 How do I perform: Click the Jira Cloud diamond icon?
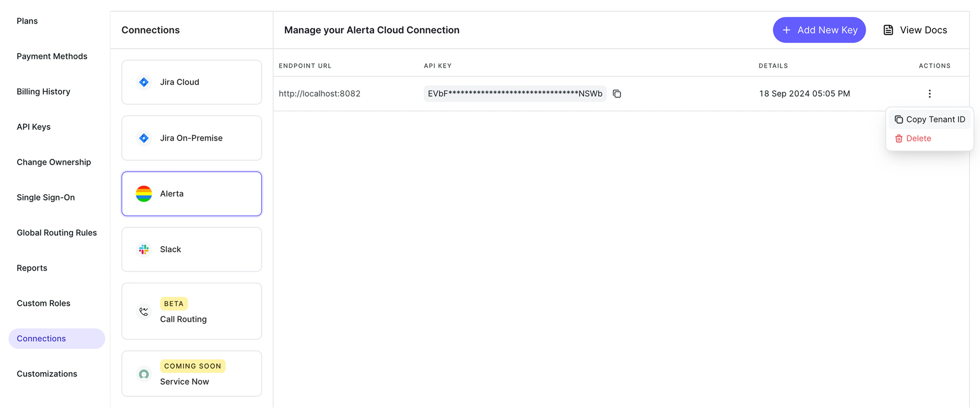coord(144,82)
